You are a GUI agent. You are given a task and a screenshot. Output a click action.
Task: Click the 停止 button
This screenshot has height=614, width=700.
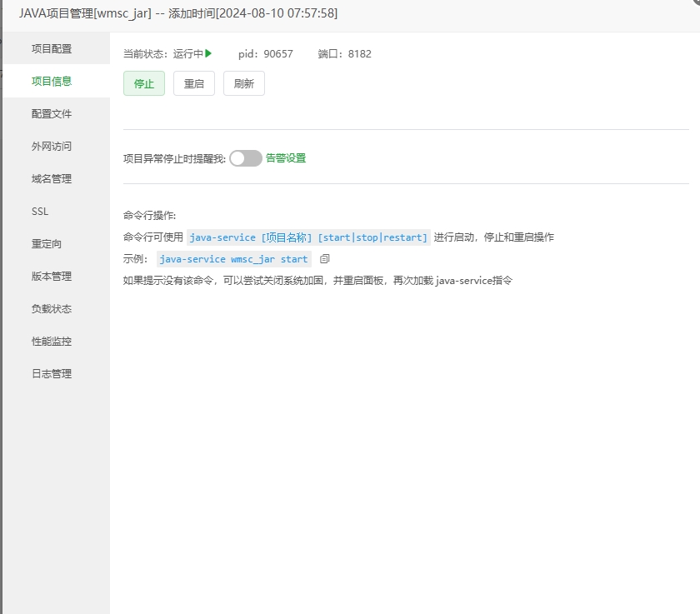pyautogui.click(x=144, y=83)
